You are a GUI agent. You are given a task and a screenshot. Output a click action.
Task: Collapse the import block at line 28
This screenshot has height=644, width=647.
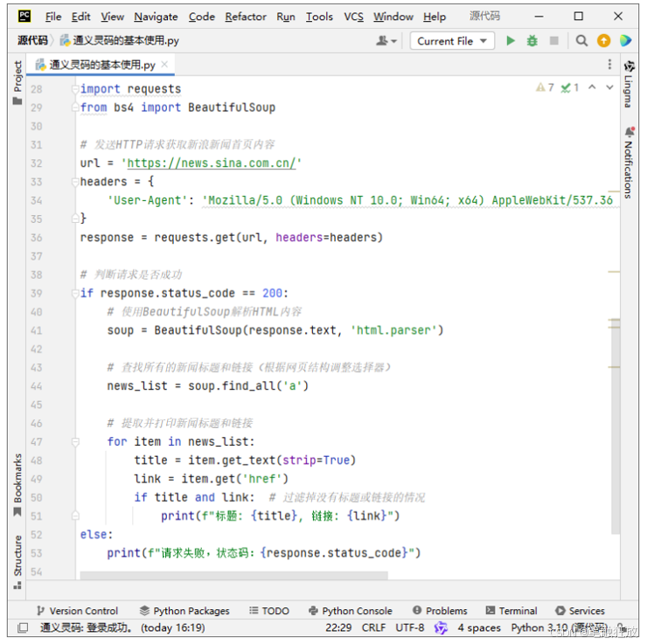pos(74,89)
